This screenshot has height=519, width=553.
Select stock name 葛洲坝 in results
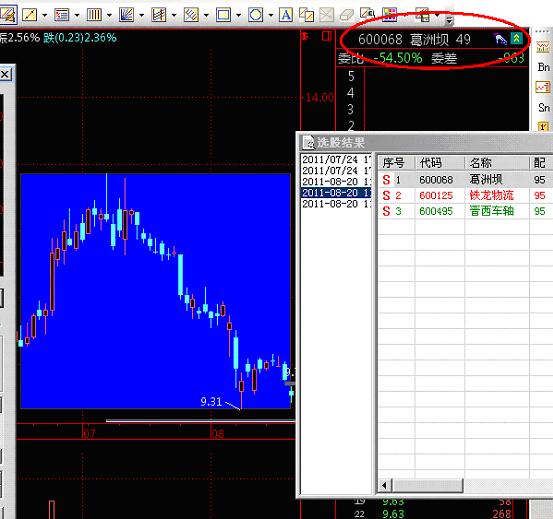click(486, 179)
